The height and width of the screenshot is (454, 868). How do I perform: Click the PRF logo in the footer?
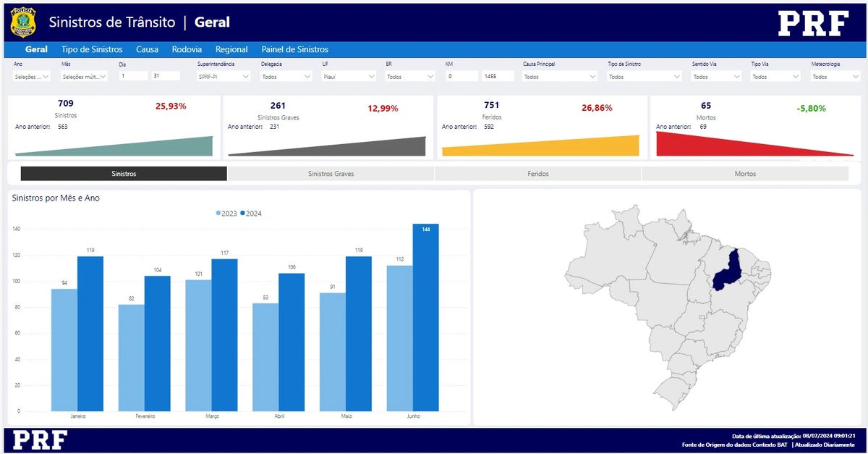point(41,440)
